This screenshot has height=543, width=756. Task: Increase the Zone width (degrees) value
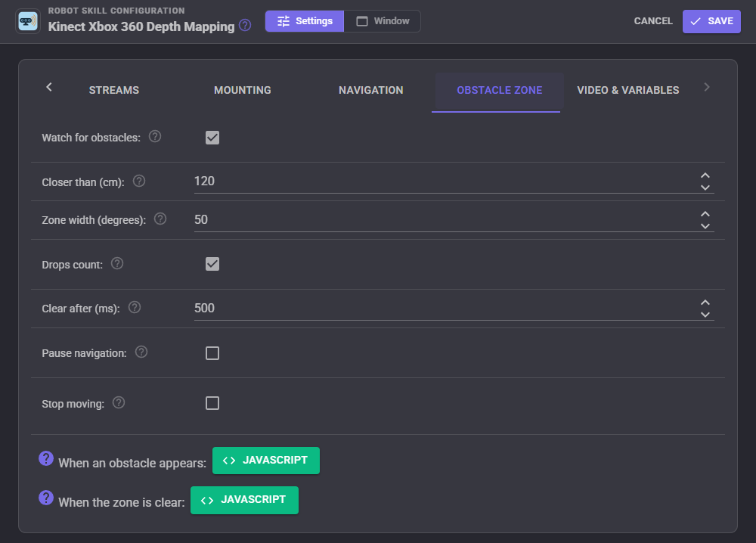pyautogui.click(x=705, y=214)
